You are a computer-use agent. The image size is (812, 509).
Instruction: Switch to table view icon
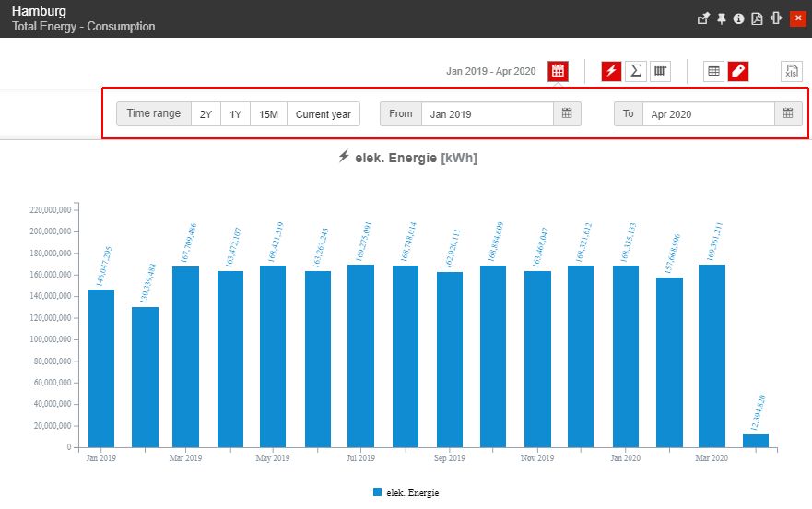tap(713, 71)
